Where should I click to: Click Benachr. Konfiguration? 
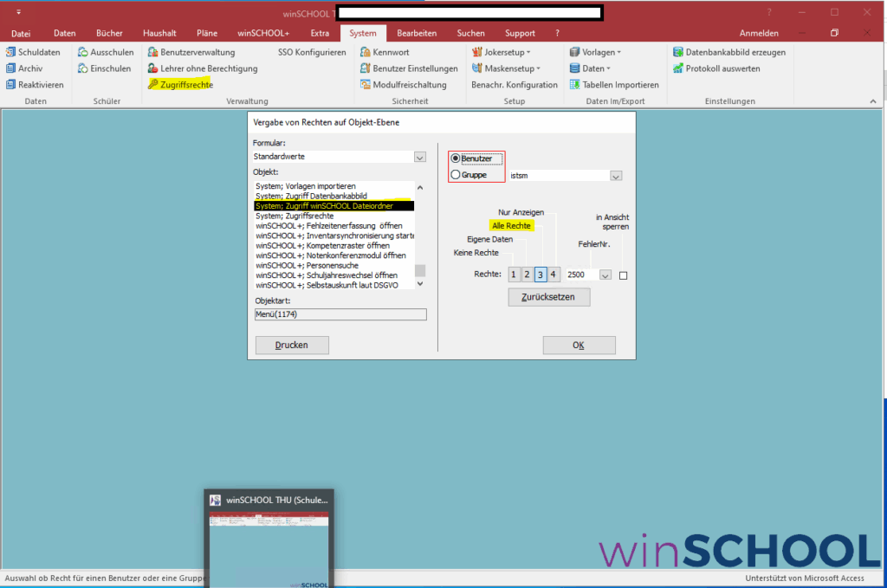click(515, 85)
